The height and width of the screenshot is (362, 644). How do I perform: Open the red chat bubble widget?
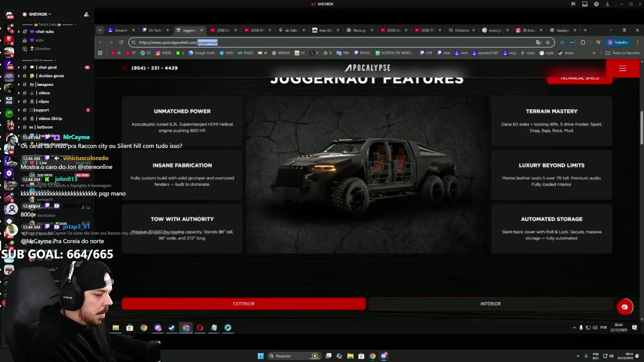[x=625, y=307]
